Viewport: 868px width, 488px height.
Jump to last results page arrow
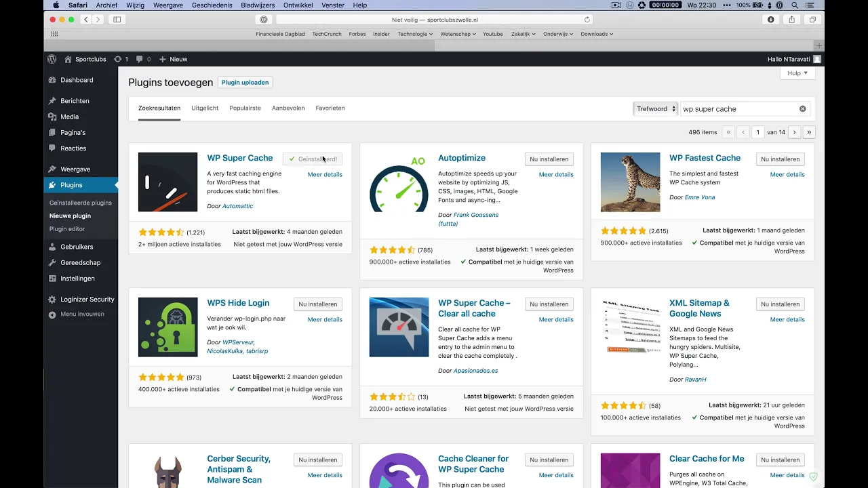[809, 132]
